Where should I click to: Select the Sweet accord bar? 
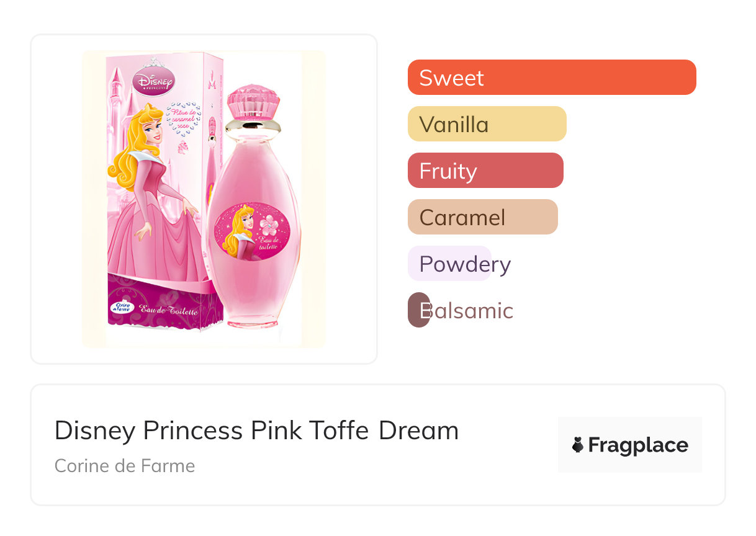click(x=551, y=78)
